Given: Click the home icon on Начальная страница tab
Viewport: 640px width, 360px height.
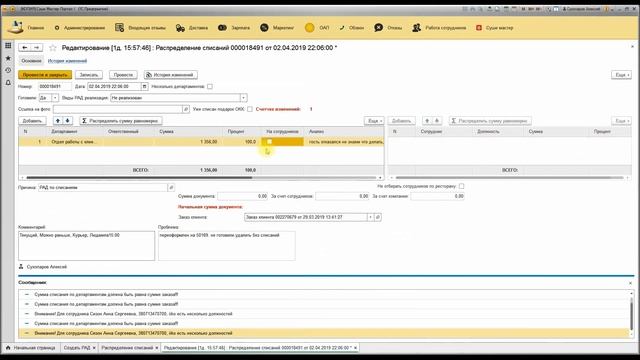Looking at the screenshot, I should (8, 348).
